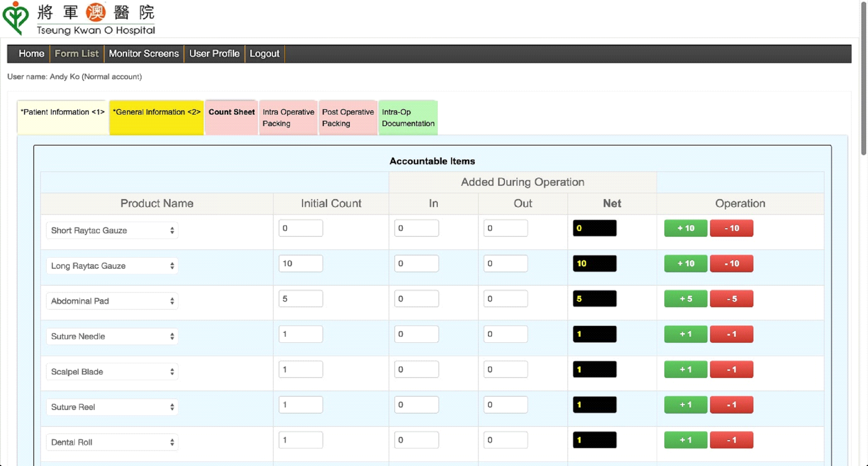Focus Initial Count field for Abdominal Pad
This screenshot has height=466, width=868.
(301, 299)
